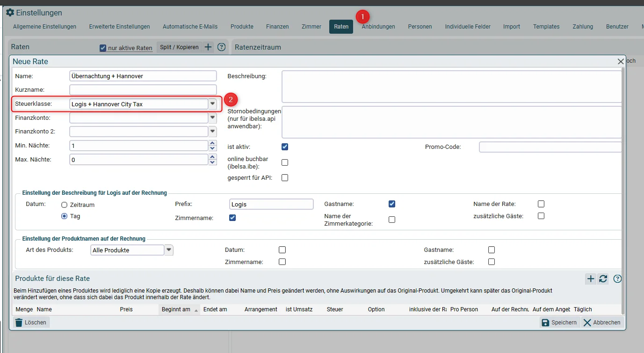Increase Min. Nächte with the up arrow
The image size is (644, 353).
click(213, 143)
